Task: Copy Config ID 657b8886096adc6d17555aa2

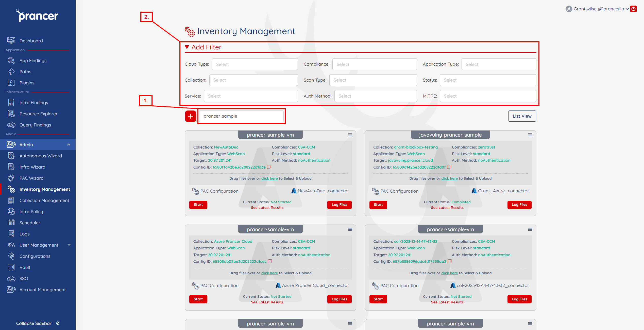Action: [x=449, y=261]
